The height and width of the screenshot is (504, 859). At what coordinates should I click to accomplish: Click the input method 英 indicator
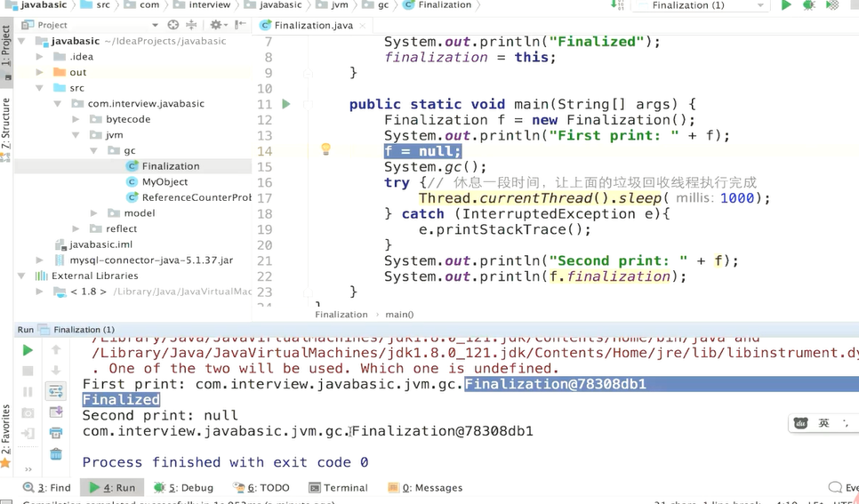[823, 423]
